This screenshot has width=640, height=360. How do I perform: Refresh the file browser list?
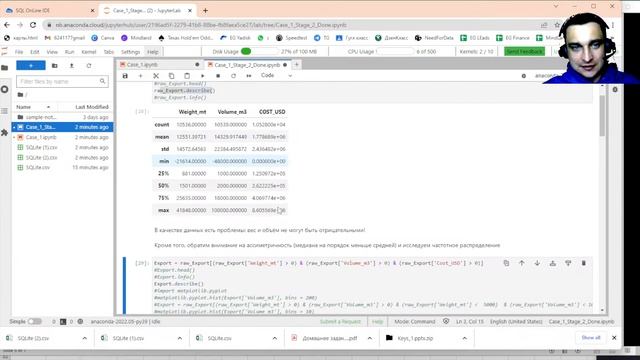click(89, 66)
